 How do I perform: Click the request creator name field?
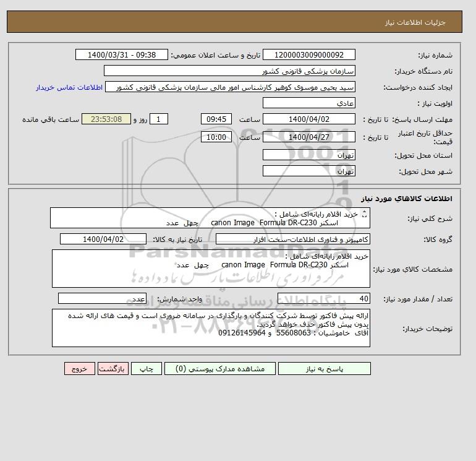pyautogui.click(x=230, y=87)
